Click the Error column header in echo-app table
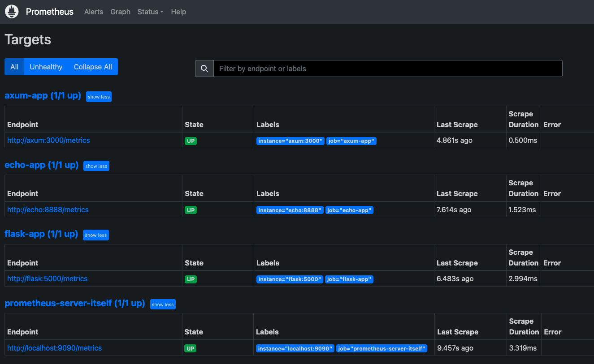Viewport: 594px width, 364px height. point(552,193)
